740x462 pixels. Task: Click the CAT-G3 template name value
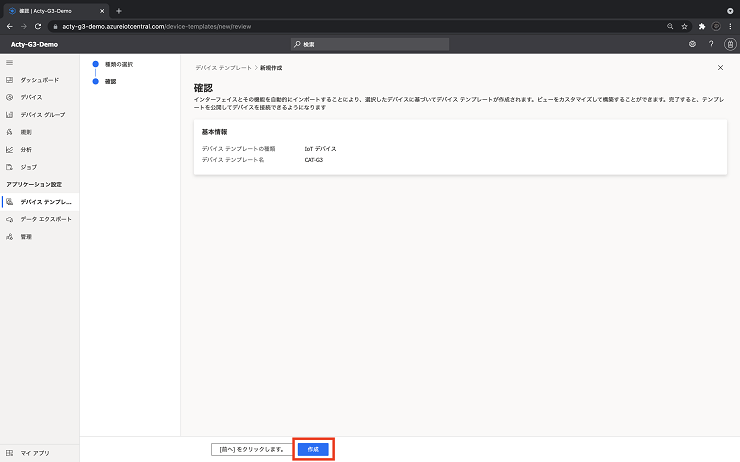[x=314, y=160]
